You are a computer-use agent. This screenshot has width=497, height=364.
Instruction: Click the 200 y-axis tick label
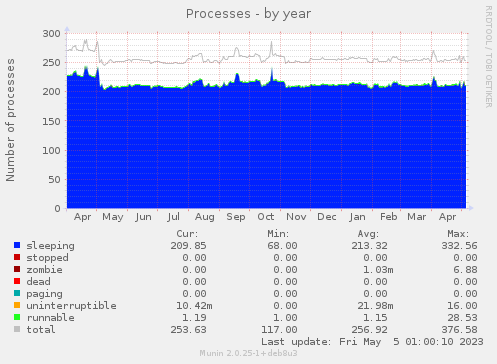click(x=51, y=92)
